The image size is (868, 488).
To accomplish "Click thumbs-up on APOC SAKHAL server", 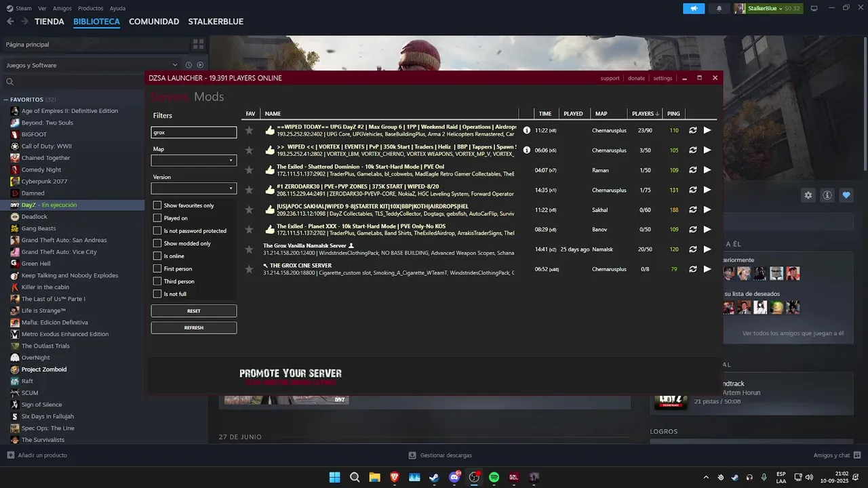I will pyautogui.click(x=270, y=210).
